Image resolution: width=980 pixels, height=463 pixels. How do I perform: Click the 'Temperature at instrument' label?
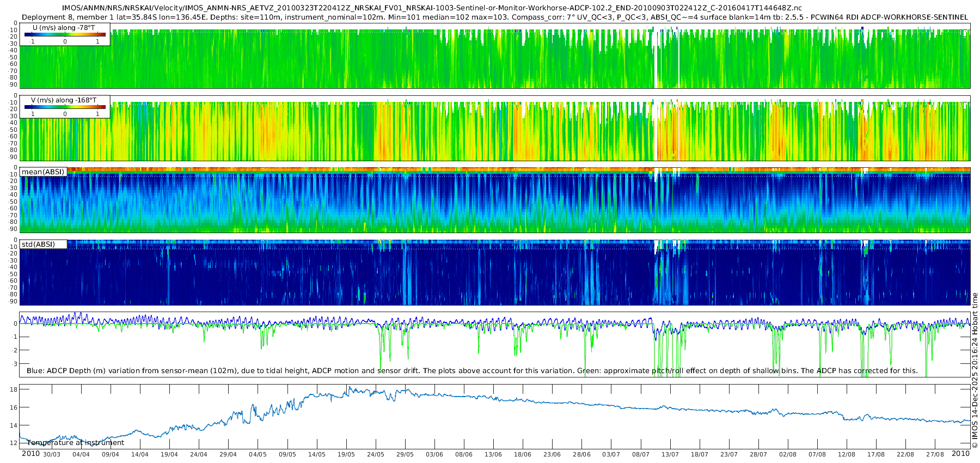pyautogui.click(x=76, y=443)
